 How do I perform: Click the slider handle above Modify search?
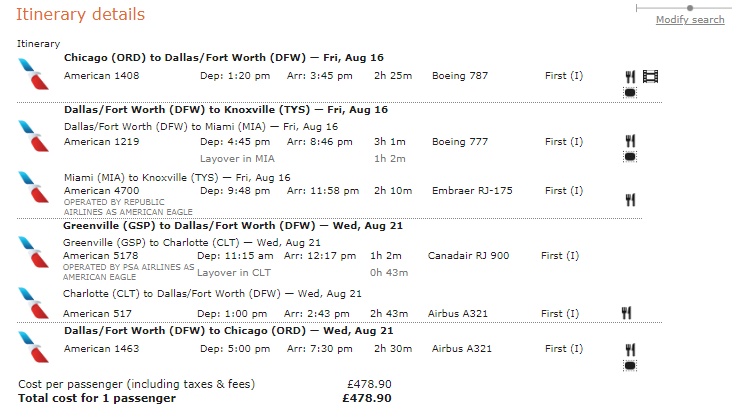690,8
